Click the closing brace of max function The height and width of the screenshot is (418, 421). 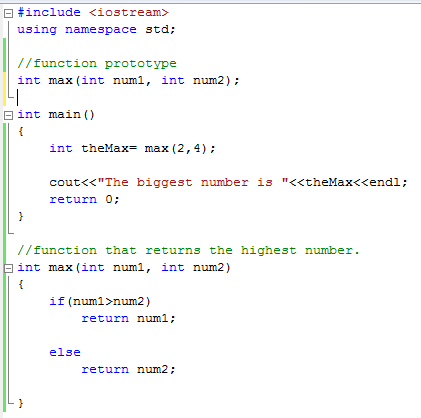click(21, 403)
